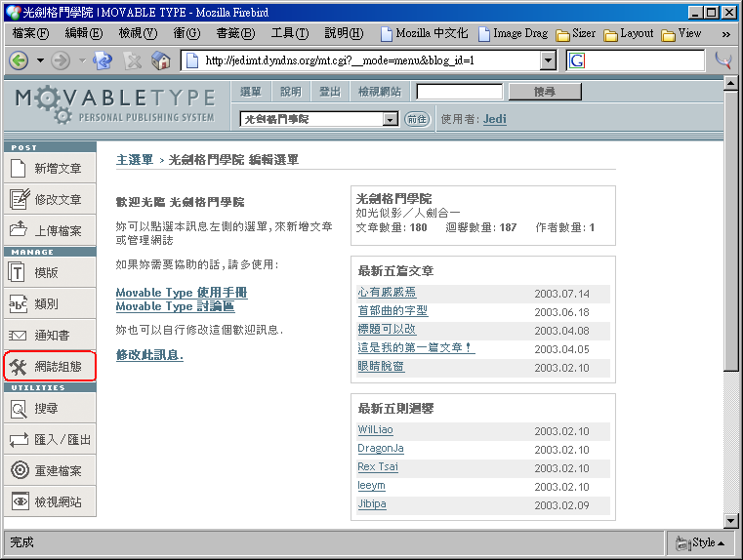Click the Movable Type search input field
The height and width of the screenshot is (560, 743).
(460, 92)
